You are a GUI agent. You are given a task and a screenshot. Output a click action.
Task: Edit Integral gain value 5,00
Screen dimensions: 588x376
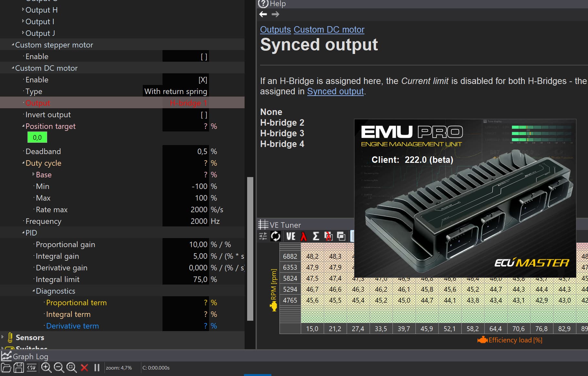tap(186, 256)
